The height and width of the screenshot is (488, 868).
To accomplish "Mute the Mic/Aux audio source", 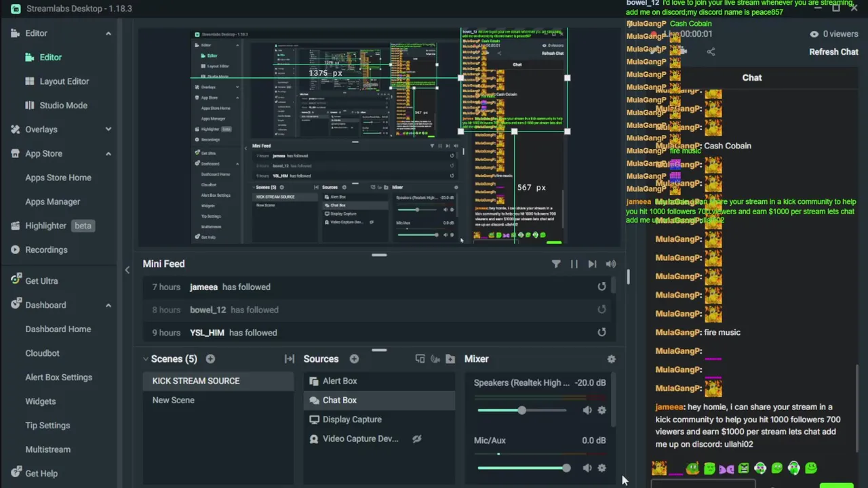I will coord(587,468).
